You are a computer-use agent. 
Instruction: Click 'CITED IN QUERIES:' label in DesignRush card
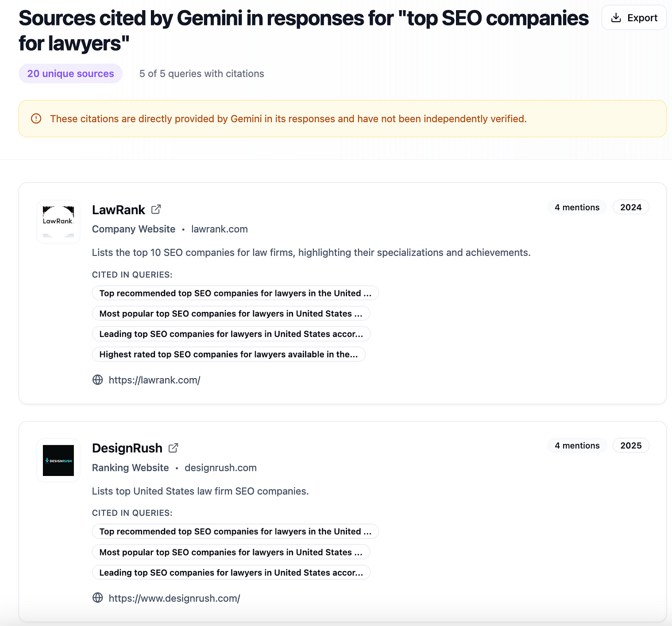[x=132, y=513]
